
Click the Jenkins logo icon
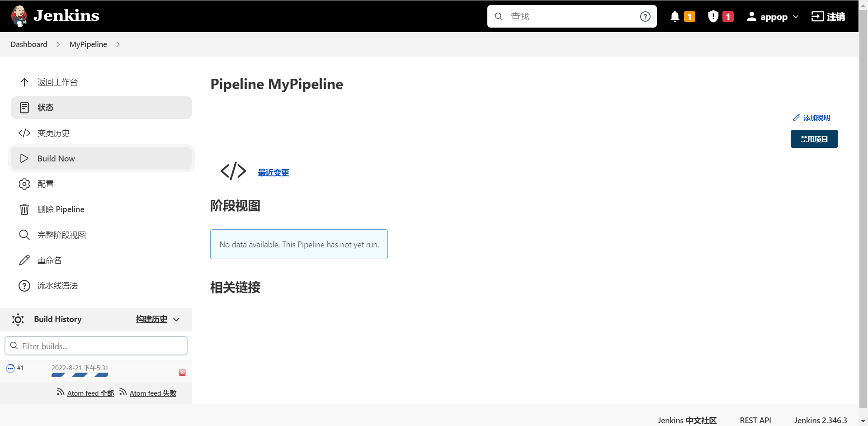click(19, 16)
